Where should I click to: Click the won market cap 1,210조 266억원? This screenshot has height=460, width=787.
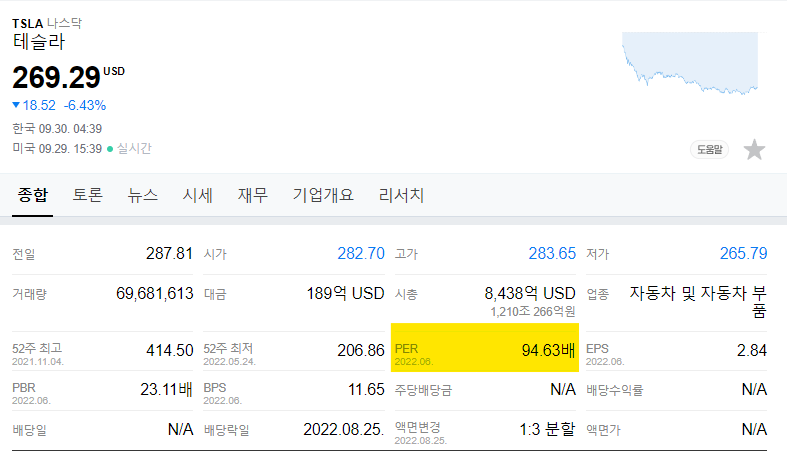[x=533, y=312]
